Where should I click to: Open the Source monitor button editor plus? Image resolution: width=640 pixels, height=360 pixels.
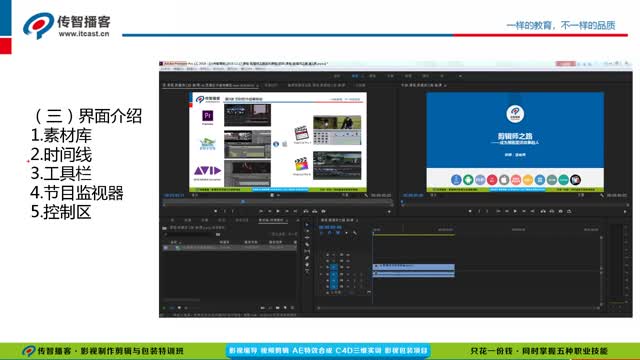click(x=389, y=211)
